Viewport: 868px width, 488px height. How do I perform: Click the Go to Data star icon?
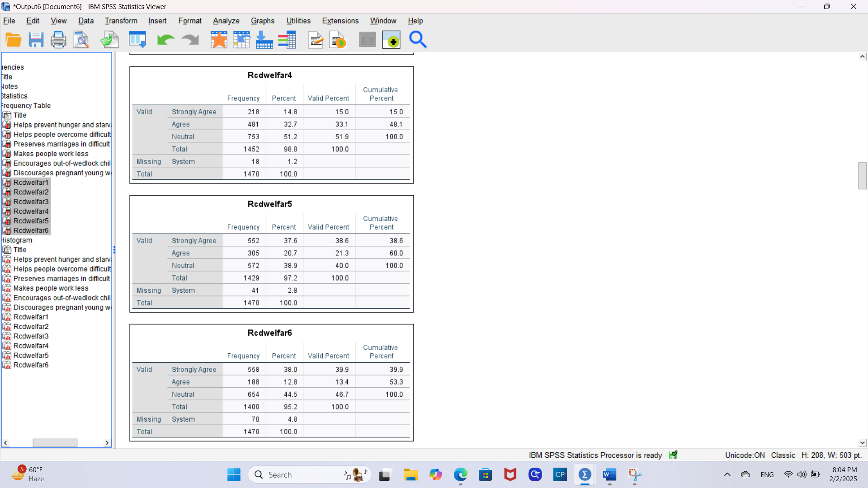pos(219,40)
